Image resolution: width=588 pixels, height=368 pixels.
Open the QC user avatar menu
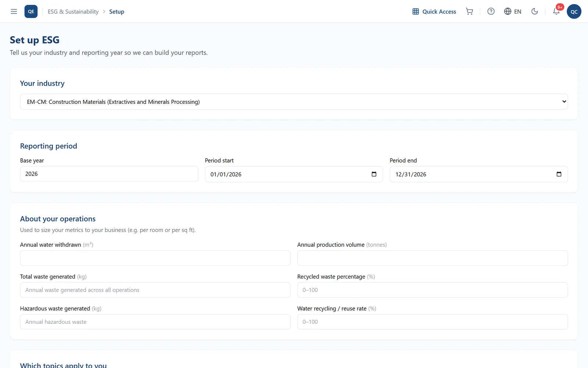574,11
